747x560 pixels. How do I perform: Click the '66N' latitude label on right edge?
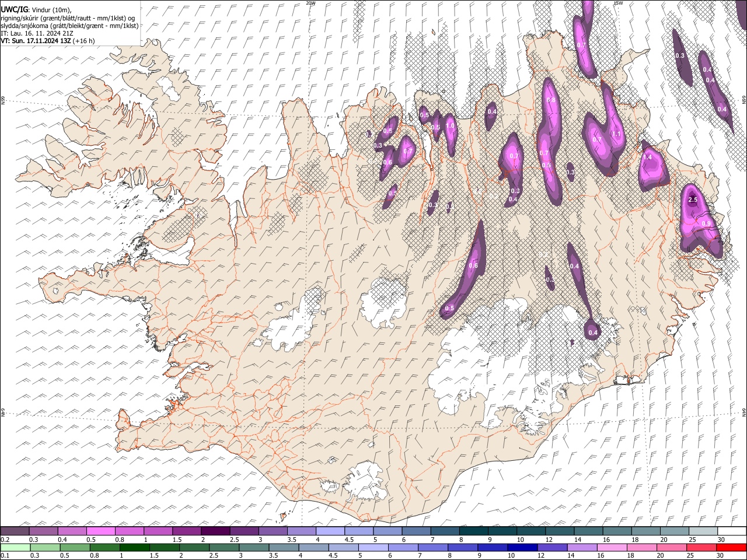click(x=744, y=100)
